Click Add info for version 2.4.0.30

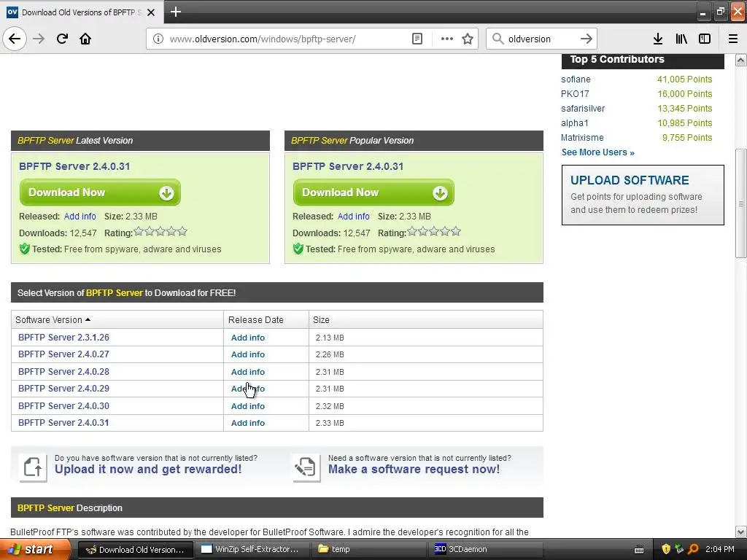248,406
